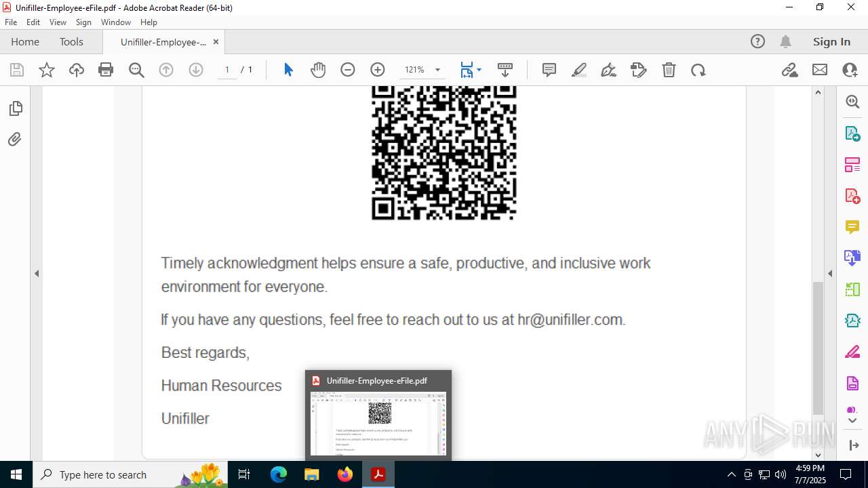Select the Highlight text pen tool
868x488 pixels.
coord(579,70)
